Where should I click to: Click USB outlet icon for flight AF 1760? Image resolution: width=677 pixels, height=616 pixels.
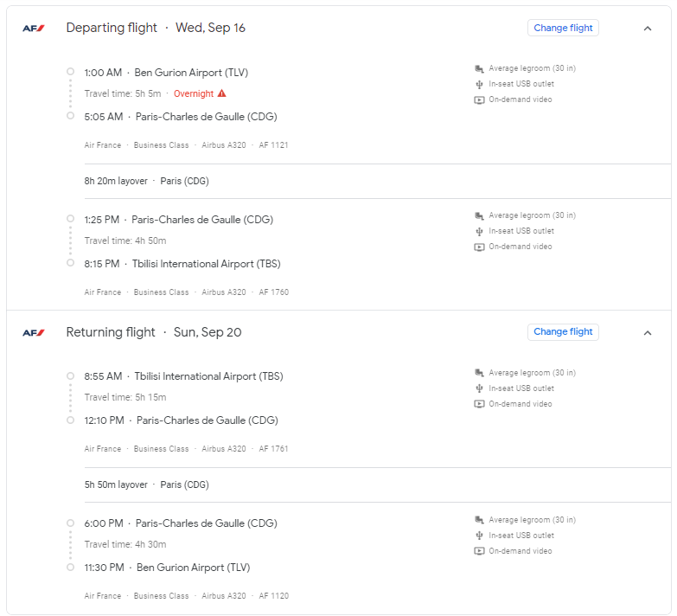click(479, 231)
